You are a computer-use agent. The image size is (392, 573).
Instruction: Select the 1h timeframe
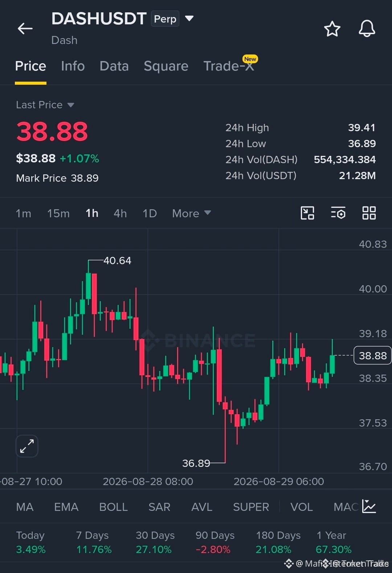[x=92, y=213]
